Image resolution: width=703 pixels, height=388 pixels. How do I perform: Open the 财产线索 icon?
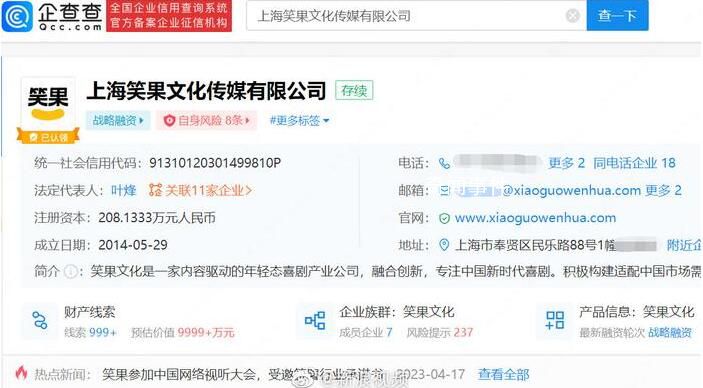pos(40,321)
